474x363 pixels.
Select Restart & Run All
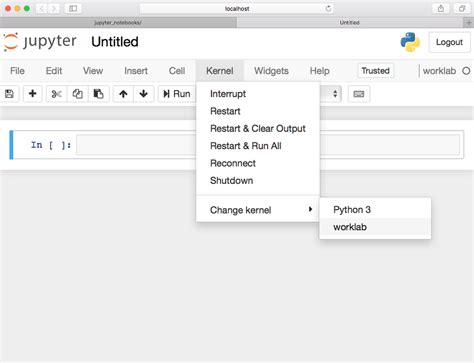(x=258, y=146)
